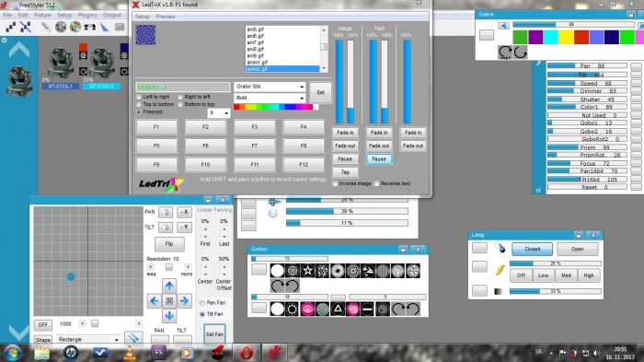The image size is (644, 362).
Task: Enable the Inverse image checkbox
Action: pyautogui.click(x=335, y=183)
